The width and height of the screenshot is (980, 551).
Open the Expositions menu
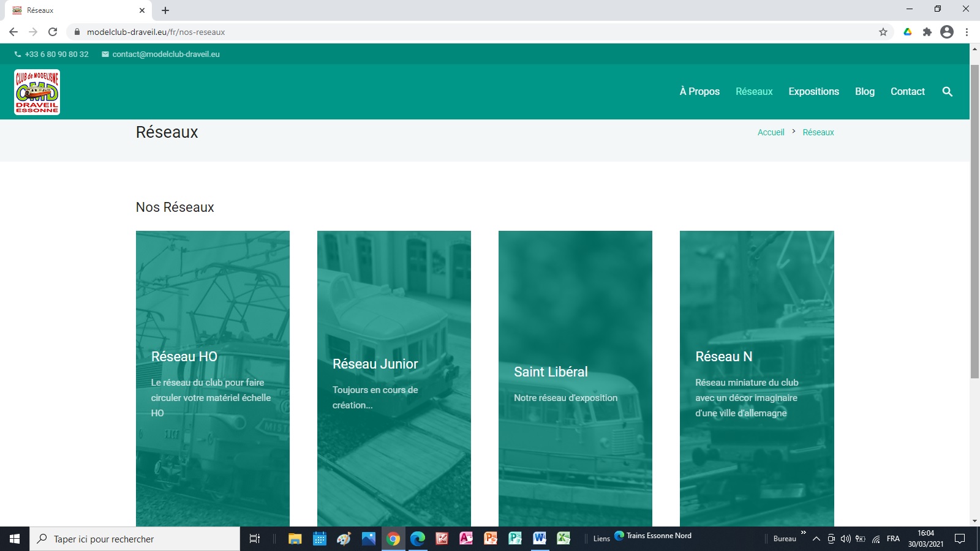(x=813, y=92)
